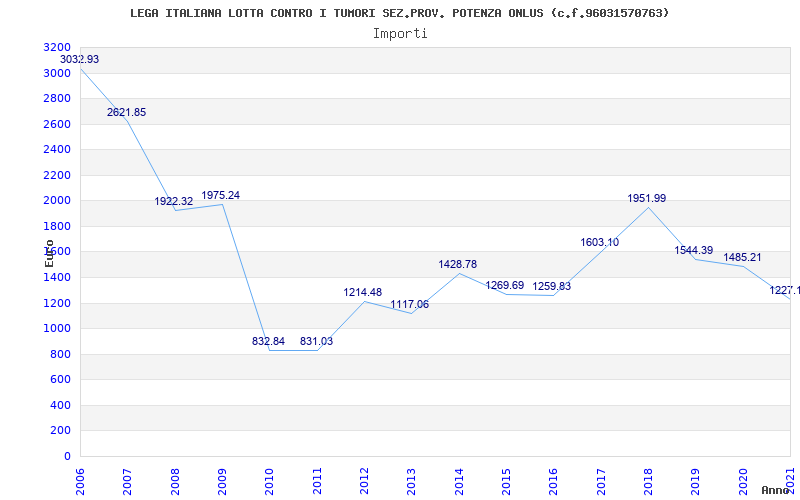Screen dimensions: 800x500
Task: Click the 2018 x-axis year
Action: [x=648, y=482]
